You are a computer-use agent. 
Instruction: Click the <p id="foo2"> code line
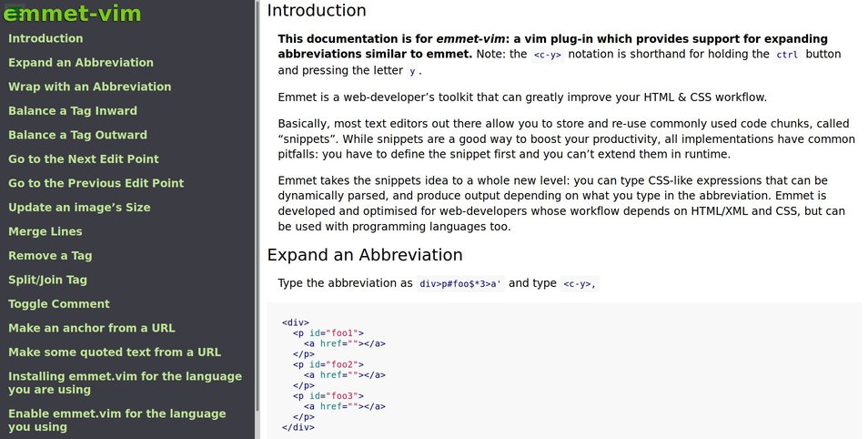click(x=328, y=364)
